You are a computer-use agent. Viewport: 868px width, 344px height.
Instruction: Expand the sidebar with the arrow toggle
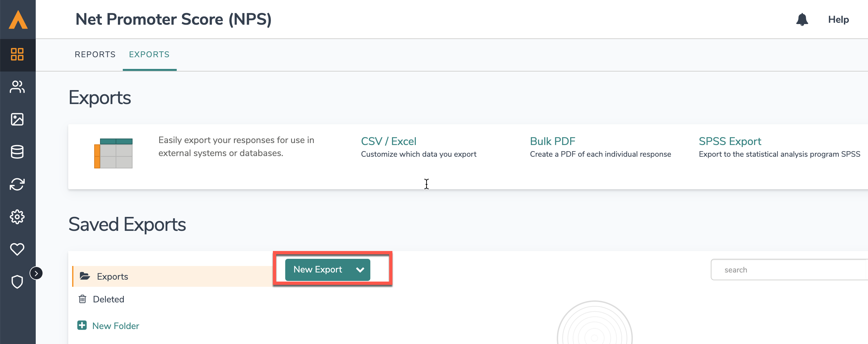tap(36, 273)
